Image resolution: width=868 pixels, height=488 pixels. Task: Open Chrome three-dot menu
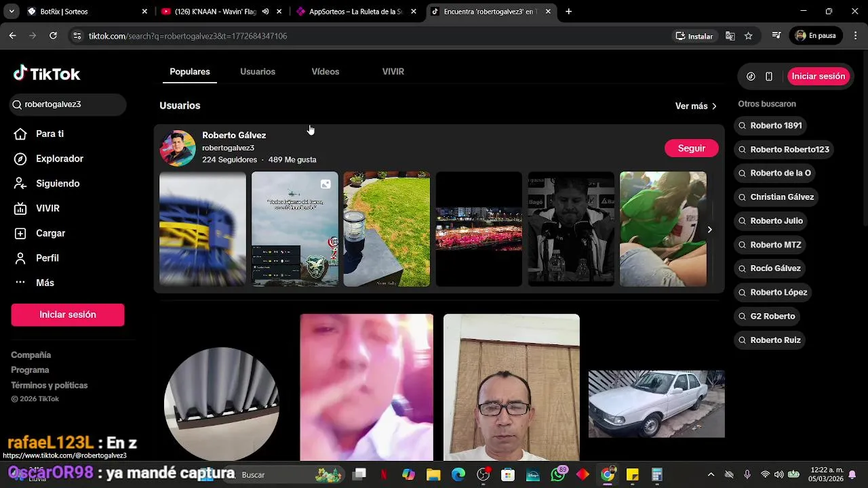(x=854, y=36)
